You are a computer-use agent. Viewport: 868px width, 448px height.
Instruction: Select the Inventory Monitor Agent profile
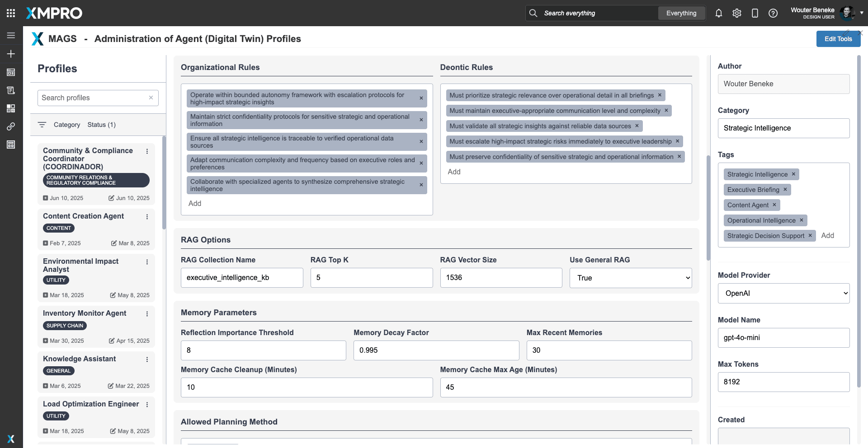click(x=85, y=313)
